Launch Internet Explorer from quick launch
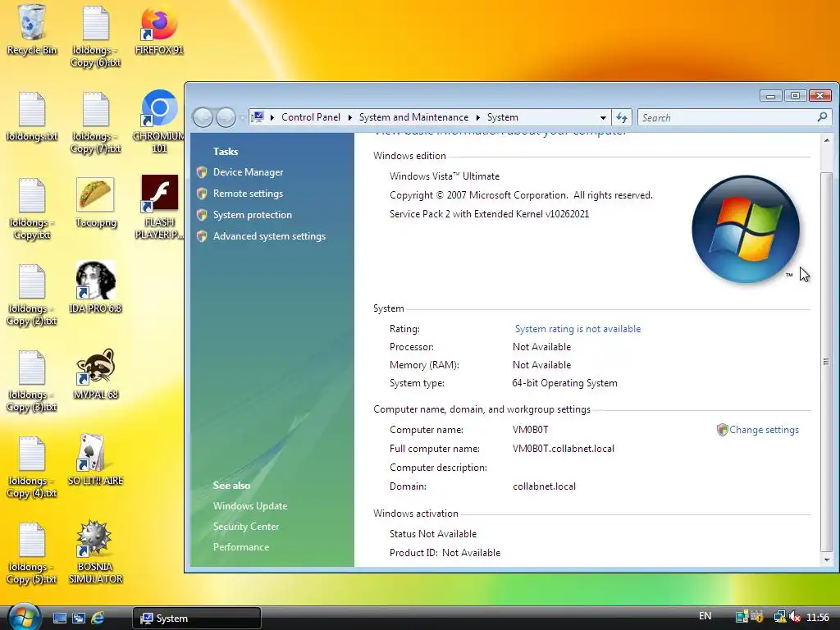 tap(98, 619)
